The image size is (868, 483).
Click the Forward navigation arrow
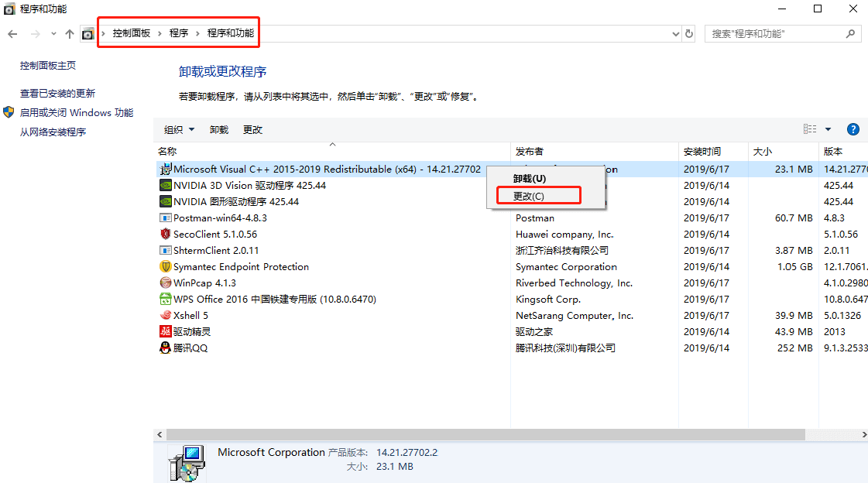click(x=36, y=34)
